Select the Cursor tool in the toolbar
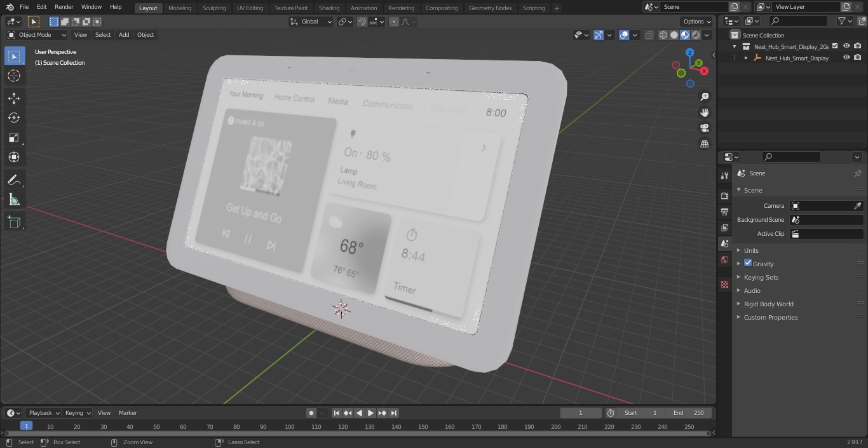 coord(14,76)
